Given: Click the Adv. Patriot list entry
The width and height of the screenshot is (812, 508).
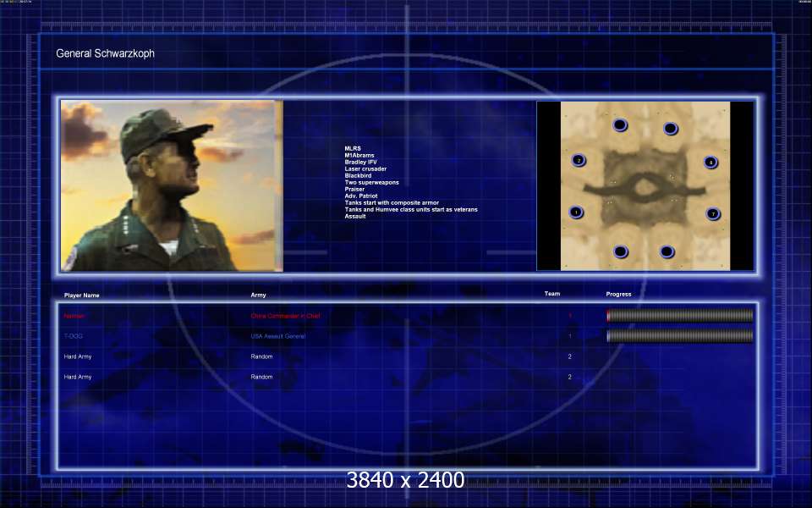Looking at the screenshot, I should (361, 196).
